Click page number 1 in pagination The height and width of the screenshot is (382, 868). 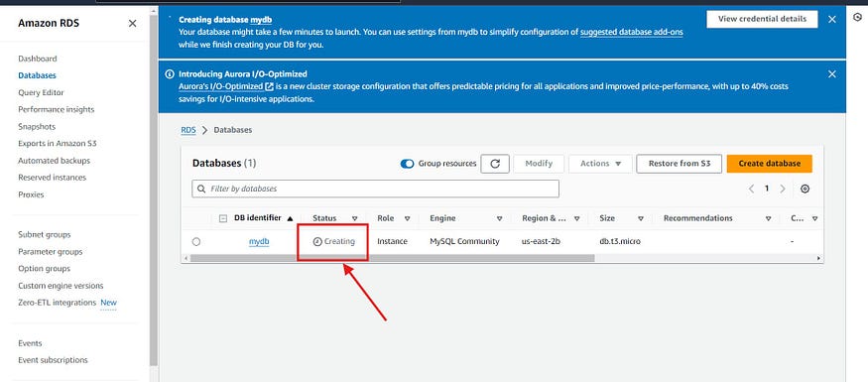tap(767, 189)
